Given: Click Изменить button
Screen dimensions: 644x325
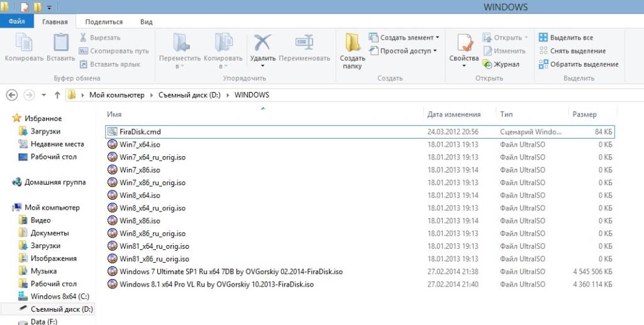Looking at the screenshot, I should coord(504,51).
